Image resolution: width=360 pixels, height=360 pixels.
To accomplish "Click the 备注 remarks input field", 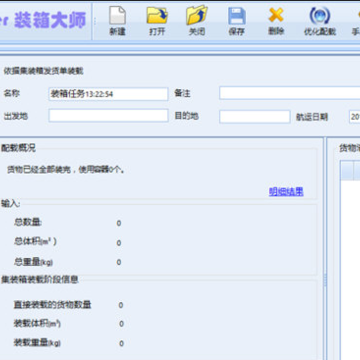I will 289,93.
